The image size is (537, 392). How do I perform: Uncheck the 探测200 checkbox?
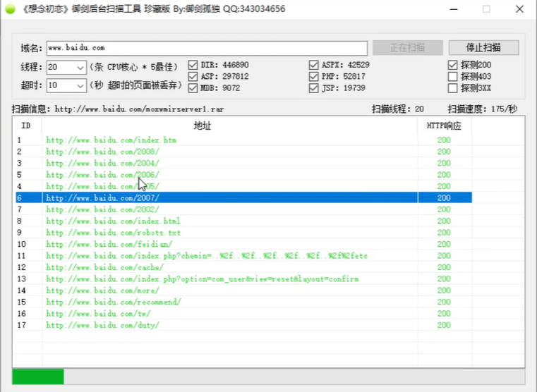point(452,65)
